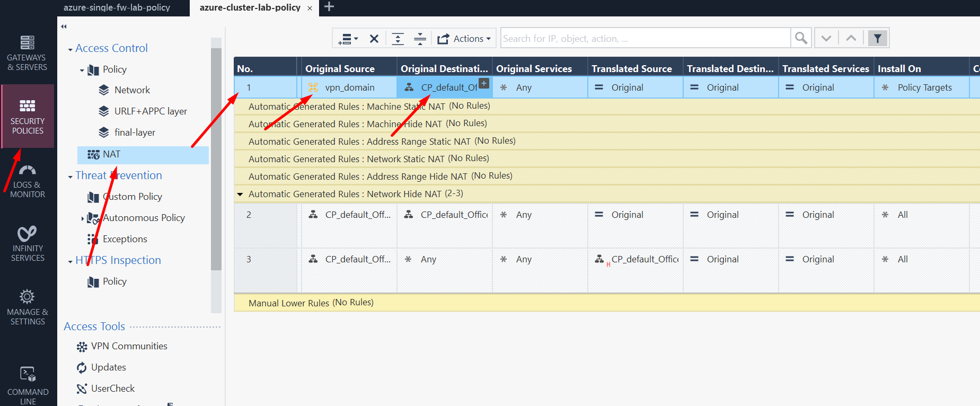Collapse the Access Control tree section
Viewport: 980px width, 406px height.
[x=70, y=49]
